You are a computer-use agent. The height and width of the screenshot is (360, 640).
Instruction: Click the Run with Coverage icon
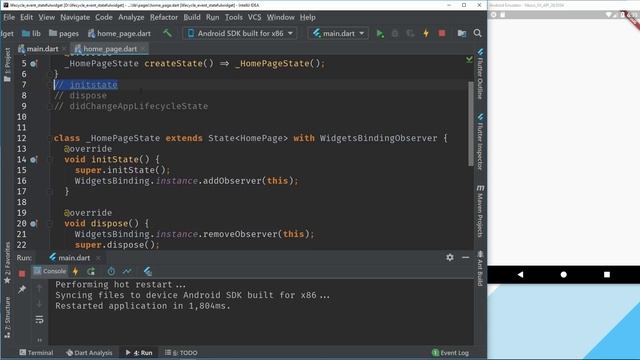coord(410,33)
